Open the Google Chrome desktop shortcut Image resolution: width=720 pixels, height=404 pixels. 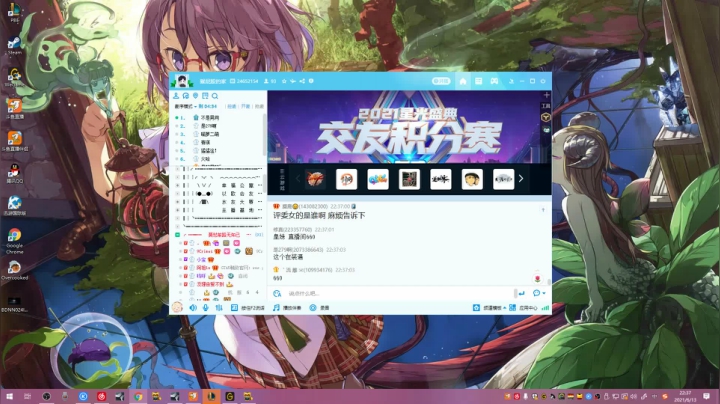(x=14, y=241)
